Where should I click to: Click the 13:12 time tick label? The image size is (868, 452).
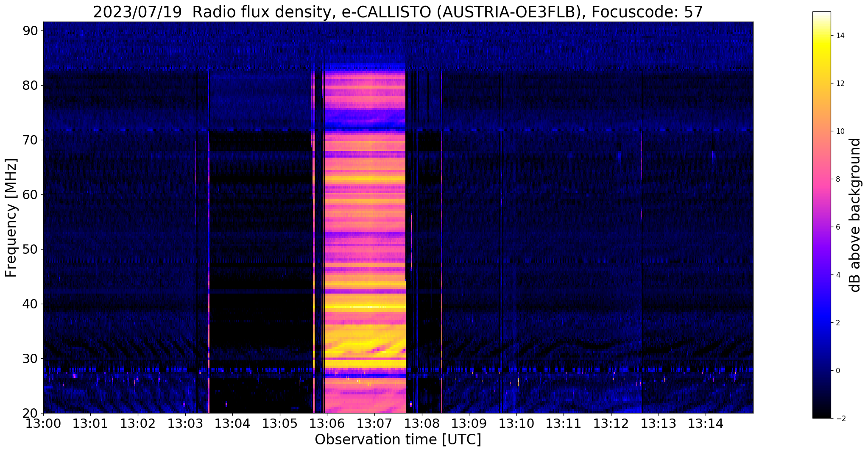[611, 423]
